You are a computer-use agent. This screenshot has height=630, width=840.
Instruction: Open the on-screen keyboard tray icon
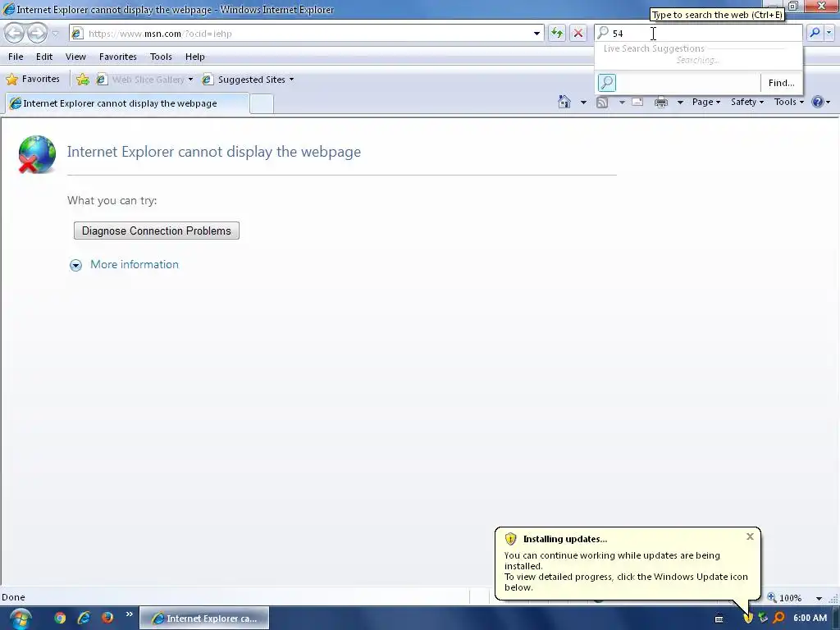tap(719, 619)
